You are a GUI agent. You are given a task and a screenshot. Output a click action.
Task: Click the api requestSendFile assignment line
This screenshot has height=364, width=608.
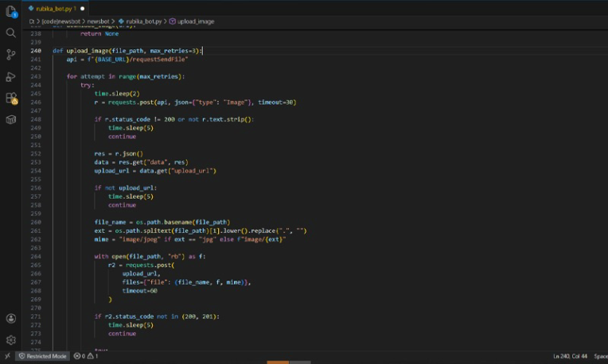pyautogui.click(x=127, y=60)
